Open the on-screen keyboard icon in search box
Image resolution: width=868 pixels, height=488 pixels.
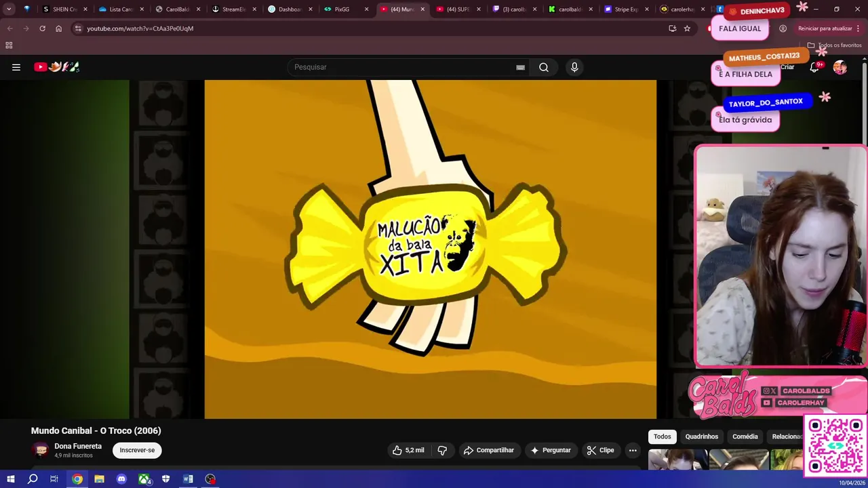(520, 67)
